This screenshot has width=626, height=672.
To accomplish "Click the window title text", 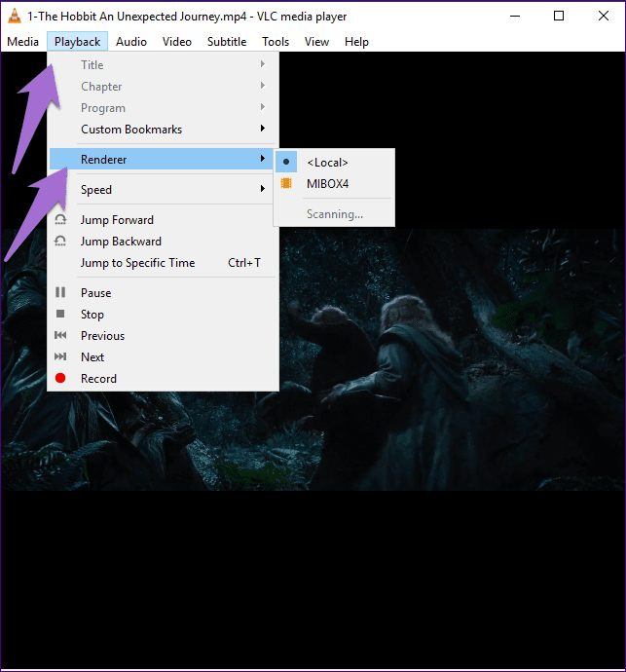I will pos(187,17).
